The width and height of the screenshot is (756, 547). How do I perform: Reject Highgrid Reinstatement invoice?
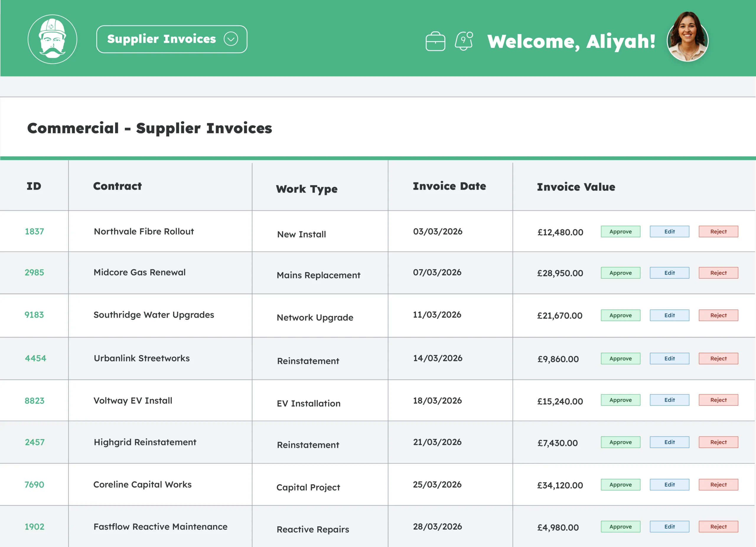tap(718, 442)
